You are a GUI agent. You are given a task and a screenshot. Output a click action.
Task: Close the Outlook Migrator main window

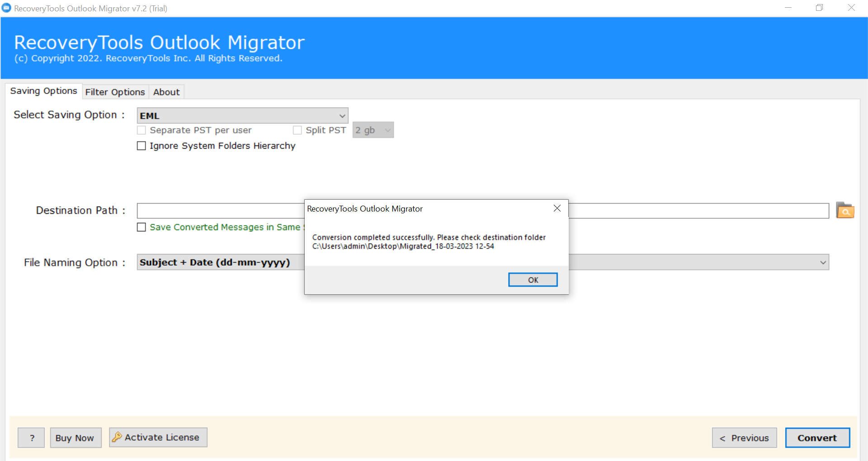pyautogui.click(x=851, y=8)
